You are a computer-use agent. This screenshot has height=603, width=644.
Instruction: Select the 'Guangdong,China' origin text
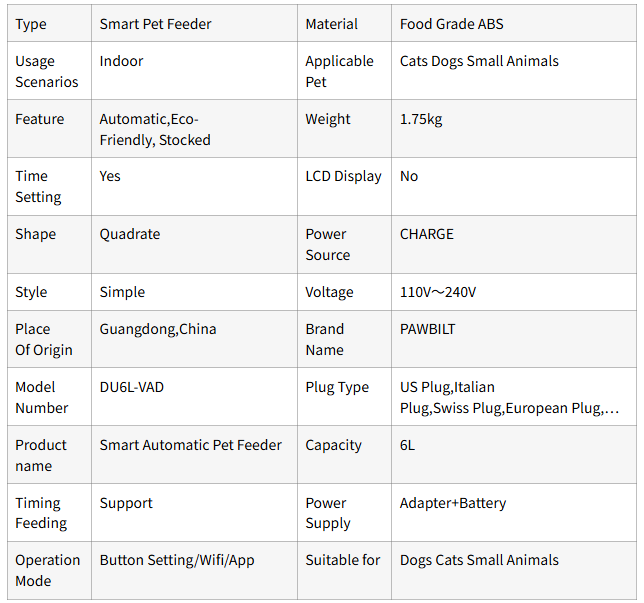(x=158, y=329)
